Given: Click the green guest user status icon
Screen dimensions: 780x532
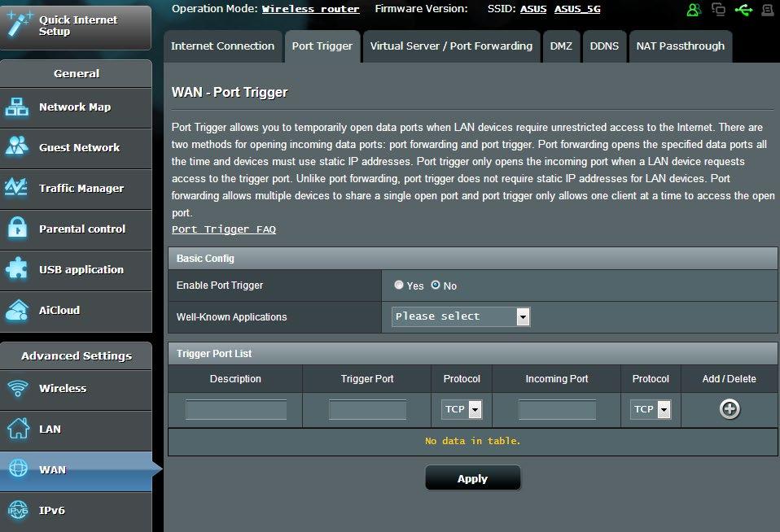Looking at the screenshot, I should click(x=694, y=10).
